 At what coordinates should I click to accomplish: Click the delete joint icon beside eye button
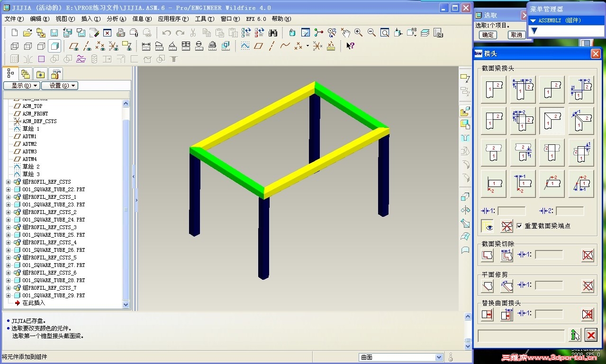(x=507, y=226)
